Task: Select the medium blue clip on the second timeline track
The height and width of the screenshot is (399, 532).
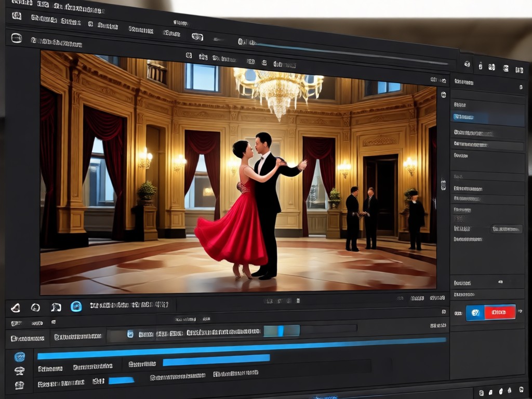Action: point(217,360)
